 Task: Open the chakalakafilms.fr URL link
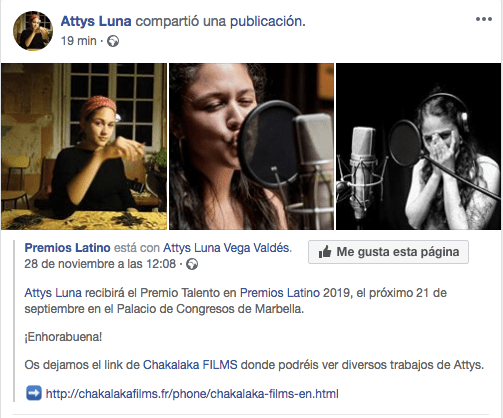192,394
